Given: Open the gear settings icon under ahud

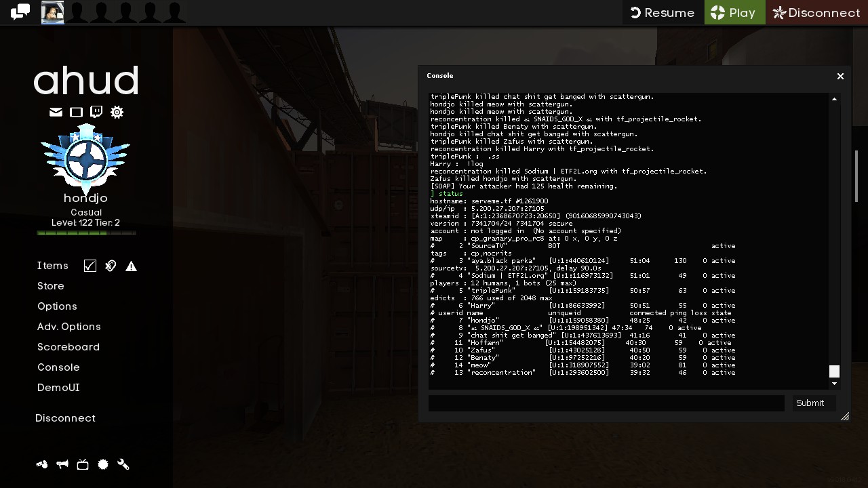Looking at the screenshot, I should click(x=117, y=112).
